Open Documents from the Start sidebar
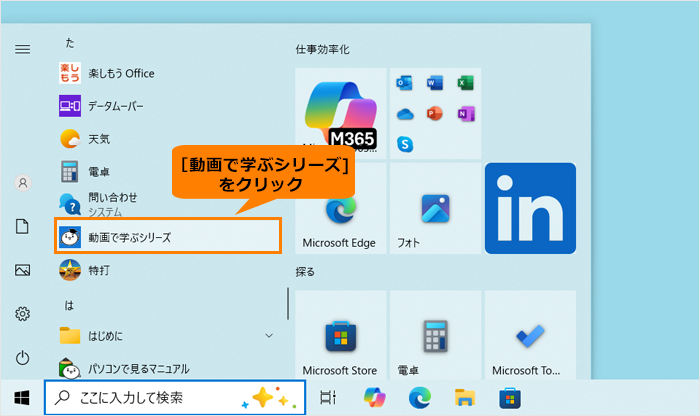Image resolution: width=700 pixels, height=416 pixels. click(x=22, y=226)
